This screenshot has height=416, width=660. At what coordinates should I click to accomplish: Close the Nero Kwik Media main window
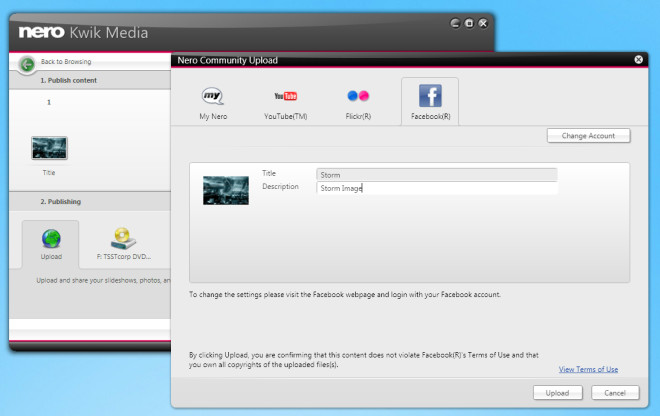pyautogui.click(x=483, y=23)
